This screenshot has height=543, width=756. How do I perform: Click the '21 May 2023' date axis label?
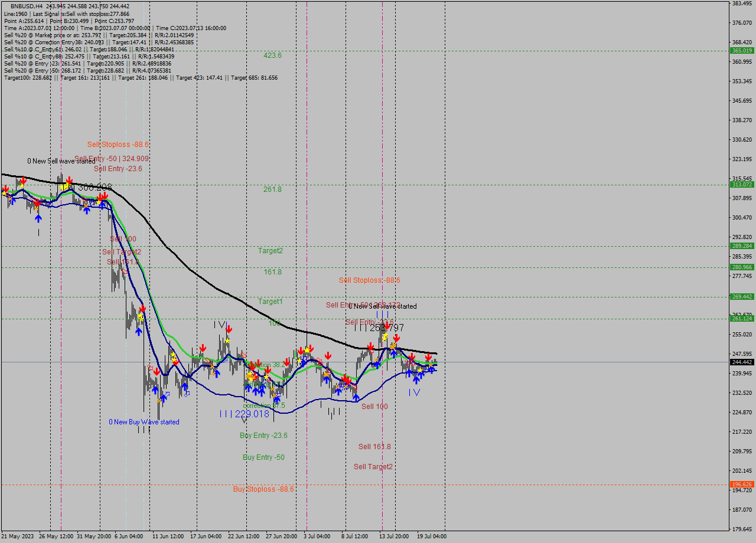coord(17,537)
